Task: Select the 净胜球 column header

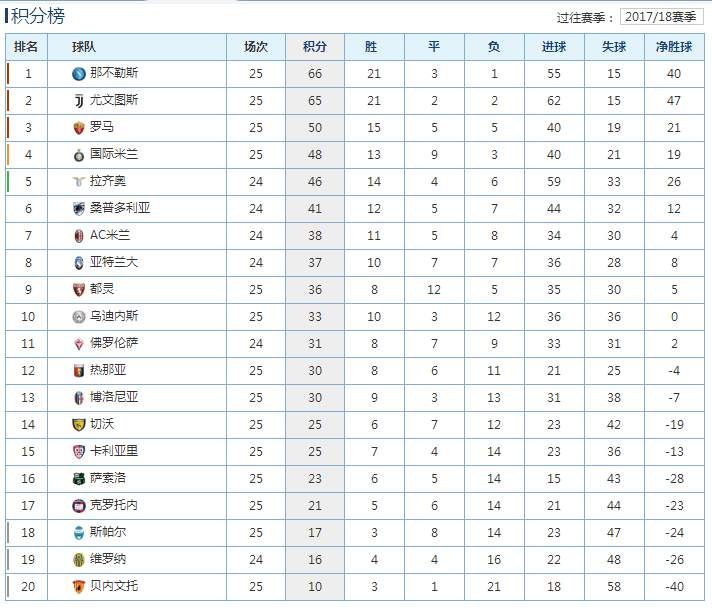Action: [x=674, y=47]
